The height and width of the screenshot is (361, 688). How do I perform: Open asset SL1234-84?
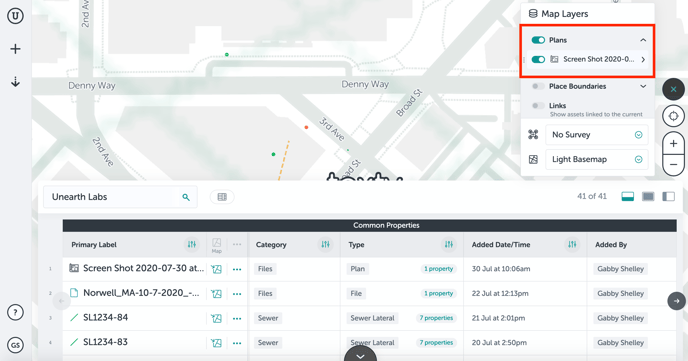pyautogui.click(x=106, y=318)
